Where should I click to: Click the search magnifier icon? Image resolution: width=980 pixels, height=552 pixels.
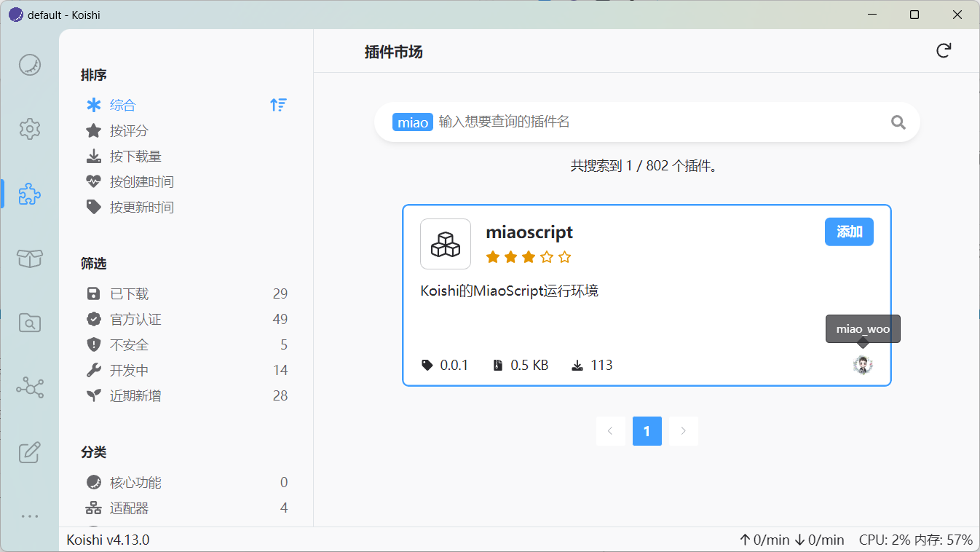tap(898, 122)
